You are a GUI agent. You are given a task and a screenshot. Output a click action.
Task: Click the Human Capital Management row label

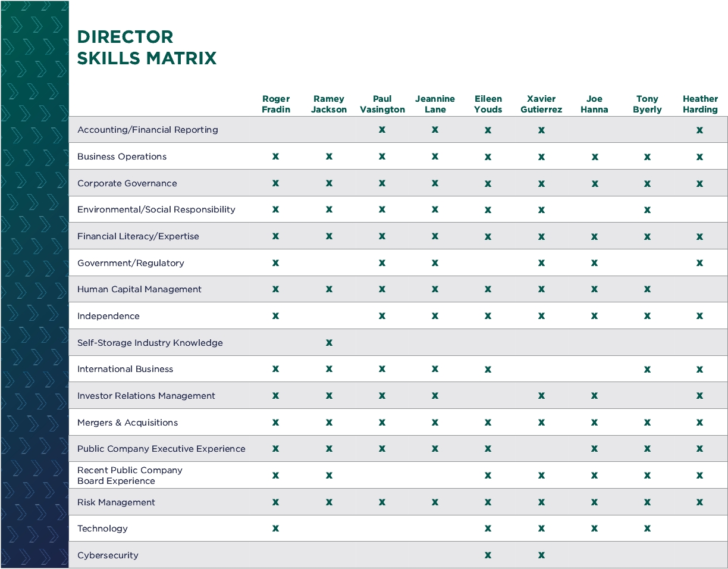(139, 289)
